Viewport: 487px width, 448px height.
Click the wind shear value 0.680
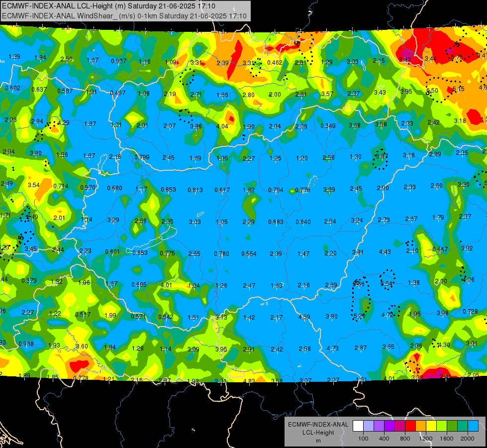[114, 188]
